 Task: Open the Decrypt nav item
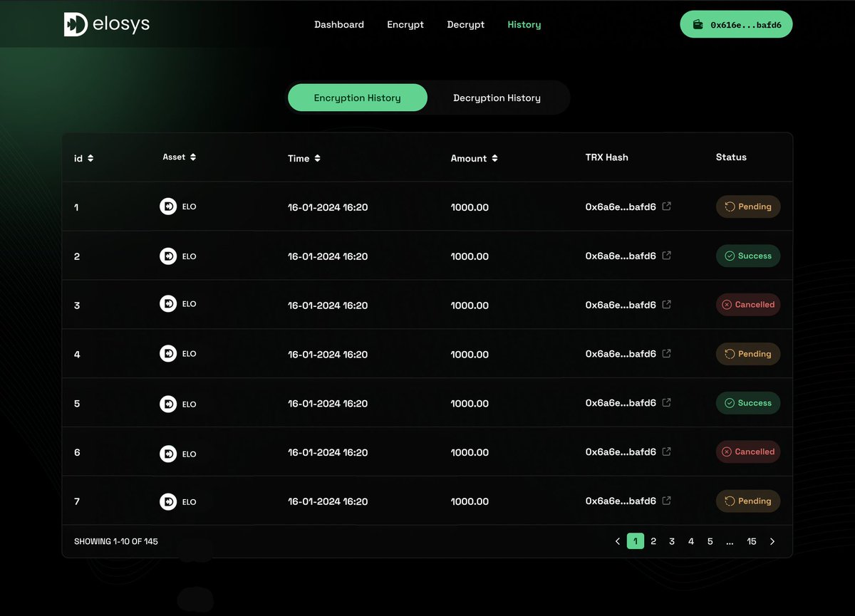[x=466, y=24]
